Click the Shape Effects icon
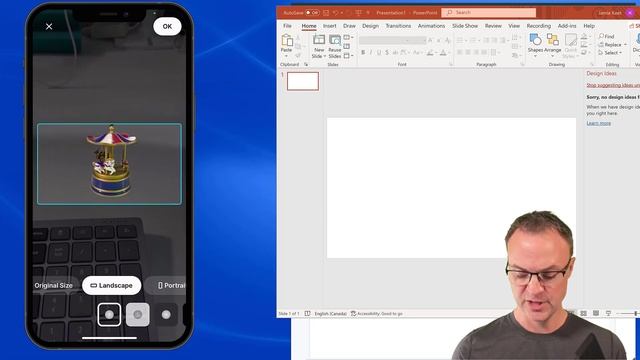The image size is (640, 360). point(584,53)
